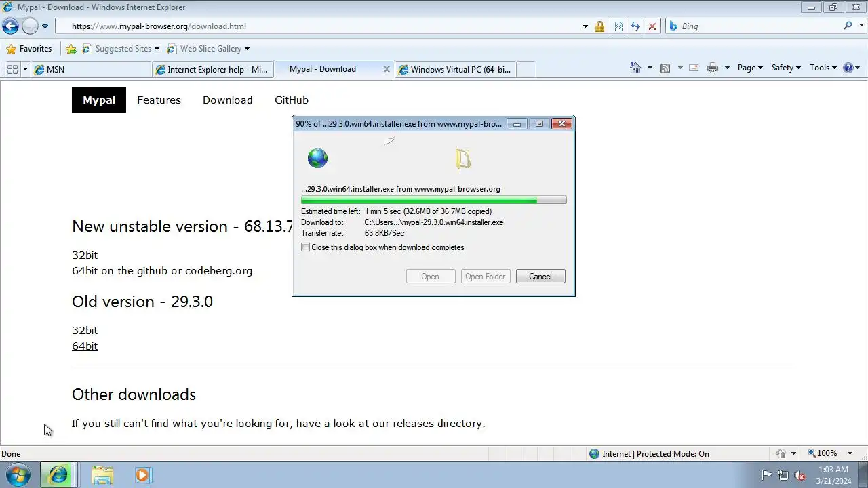Click the zoom level 100% button
The image size is (868, 488).
pyautogui.click(x=822, y=453)
